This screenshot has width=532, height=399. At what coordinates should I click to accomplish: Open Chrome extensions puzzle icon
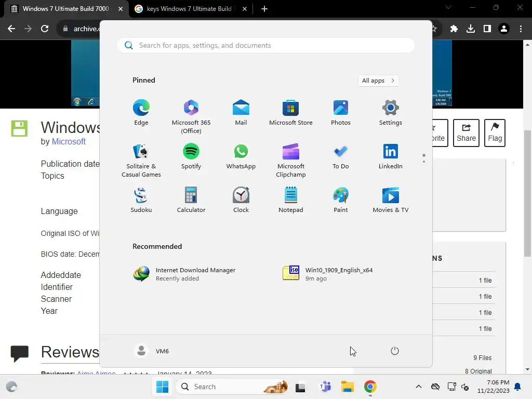[454, 29]
